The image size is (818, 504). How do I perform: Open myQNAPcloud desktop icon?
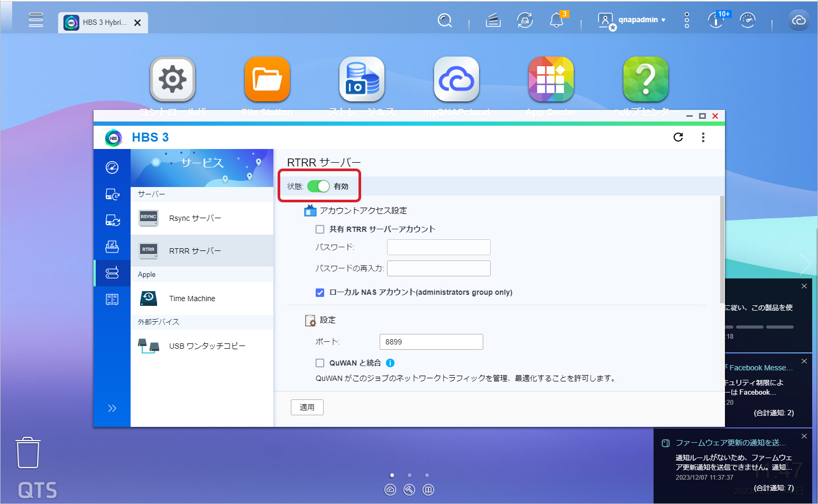pyautogui.click(x=457, y=79)
